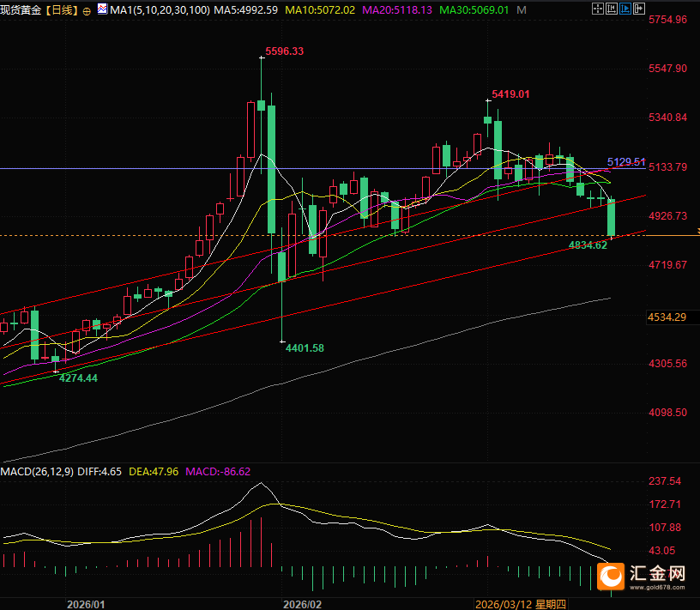This screenshot has height=610, width=700.
Task: Open the MA indicator chart icon
Action: point(102,9)
